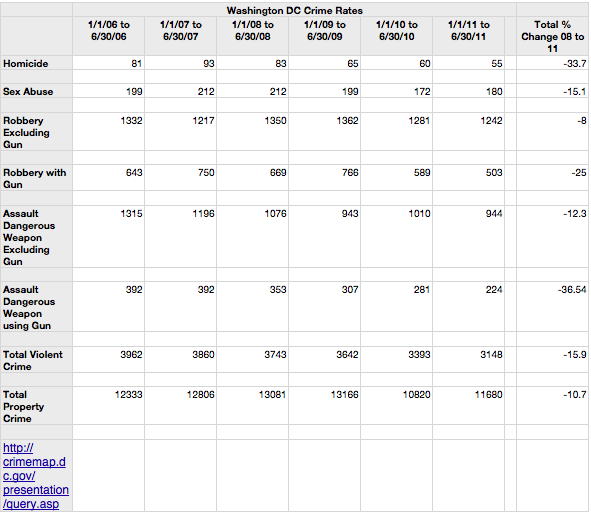Viewport: 591px width, 514px height.
Task: Click the Robbery Excluding Gun value 1281
Action: pyautogui.click(x=419, y=121)
